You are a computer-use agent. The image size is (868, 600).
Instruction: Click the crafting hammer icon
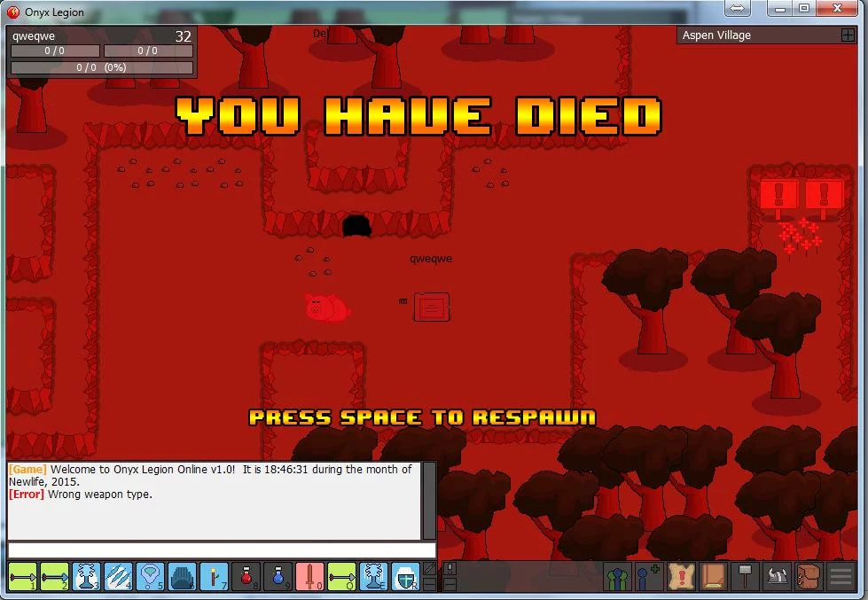click(x=743, y=576)
